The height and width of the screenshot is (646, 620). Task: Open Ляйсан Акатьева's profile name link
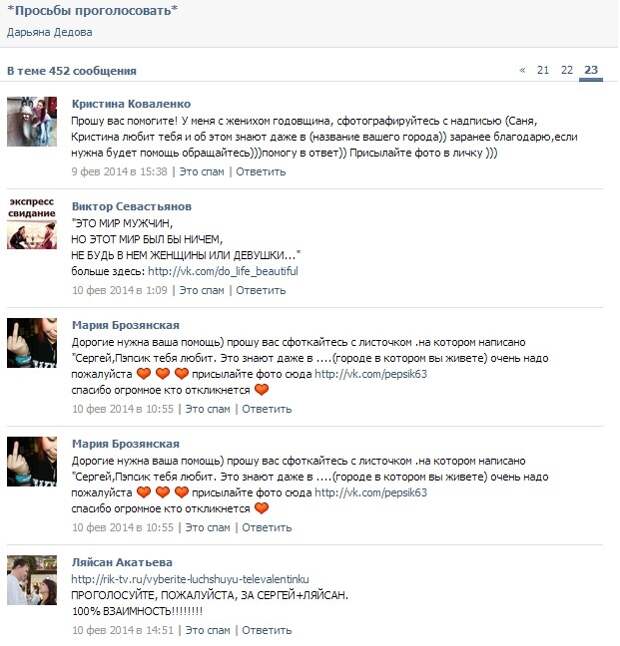point(122,562)
